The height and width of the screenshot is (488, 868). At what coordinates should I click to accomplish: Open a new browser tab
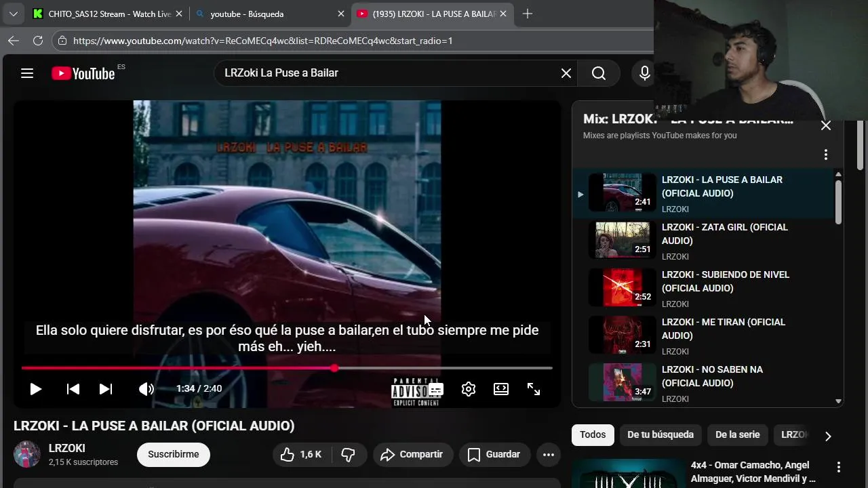click(x=528, y=14)
